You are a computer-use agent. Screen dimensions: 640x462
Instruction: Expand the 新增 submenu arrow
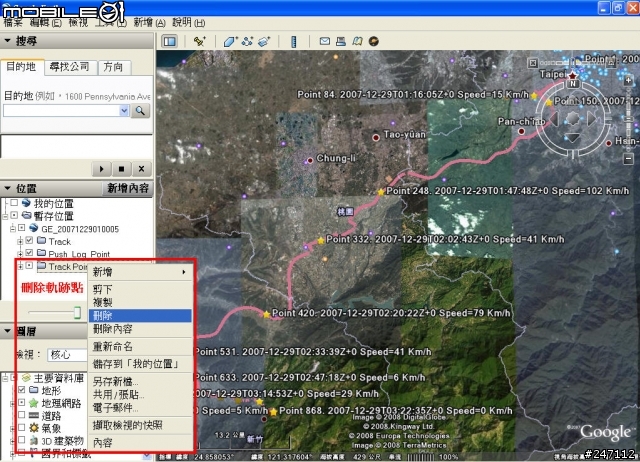click(184, 272)
